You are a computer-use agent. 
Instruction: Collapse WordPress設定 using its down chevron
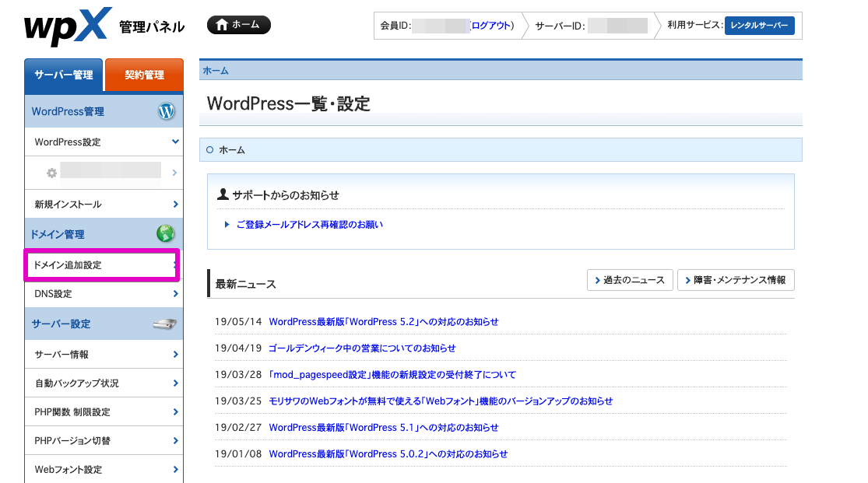pos(174,142)
